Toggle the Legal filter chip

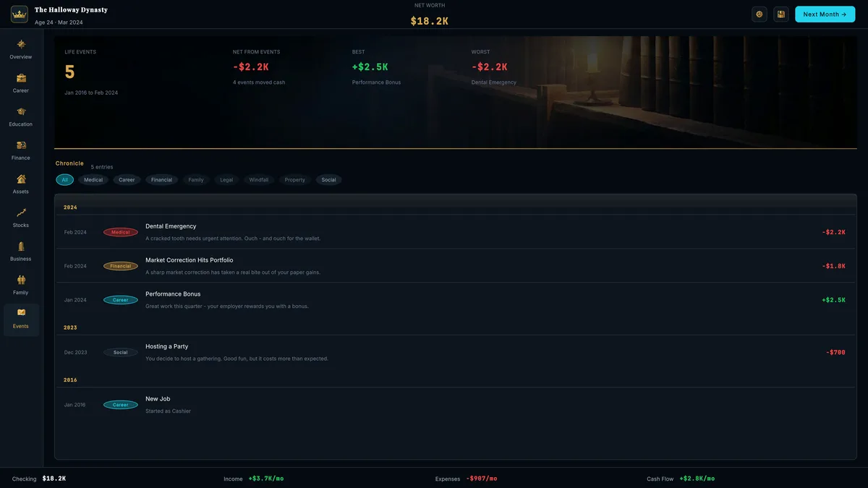click(226, 180)
